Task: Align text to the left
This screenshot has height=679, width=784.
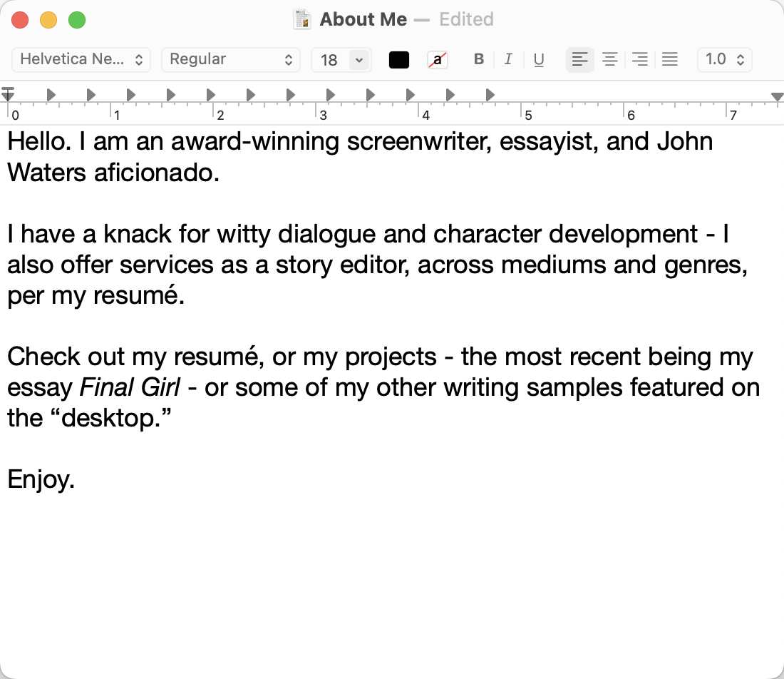Action: coord(580,59)
